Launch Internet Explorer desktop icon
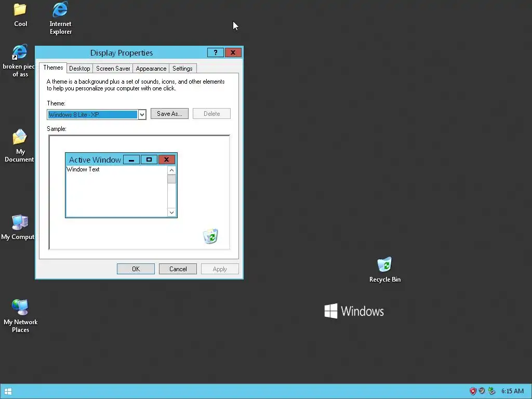Screen dimensions: 532x399 pos(60,18)
